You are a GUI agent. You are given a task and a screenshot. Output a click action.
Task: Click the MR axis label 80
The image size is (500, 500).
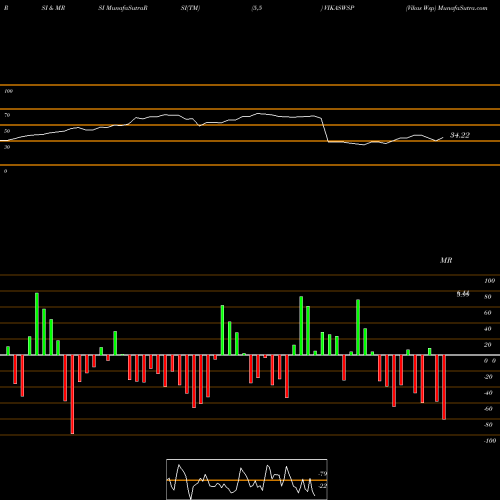pos(488,297)
